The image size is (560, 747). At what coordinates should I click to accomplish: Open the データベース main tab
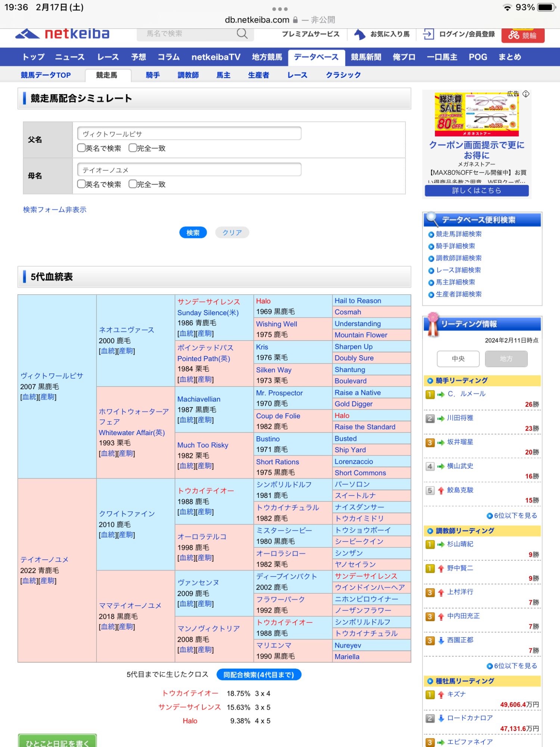click(x=316, y=57)
